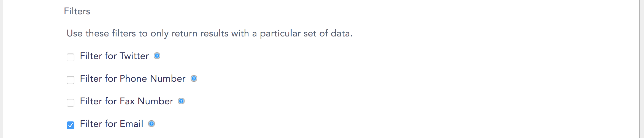Screen dimensions: 644x138
Task: Click the panel's right vertical border line
Action: [639, 69]
